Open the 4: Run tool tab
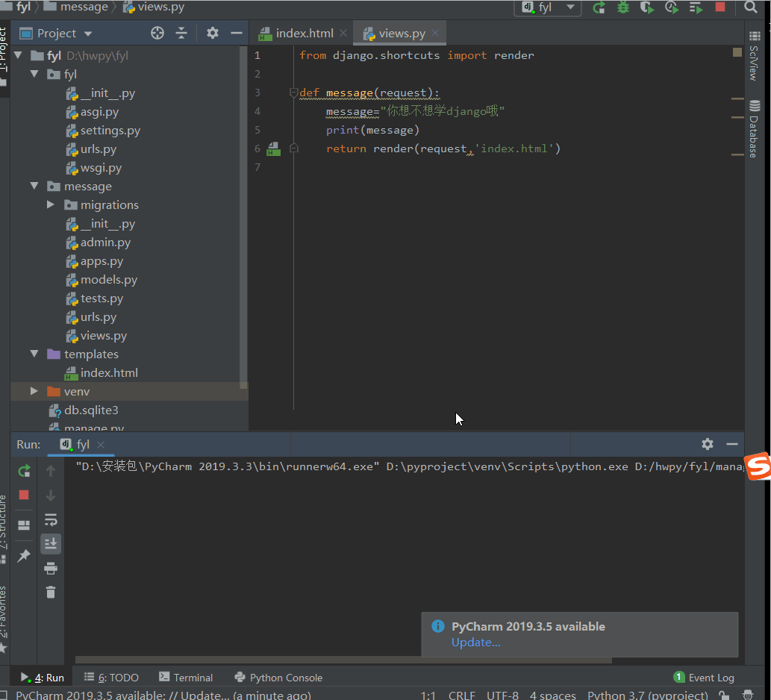 point(43,678)
